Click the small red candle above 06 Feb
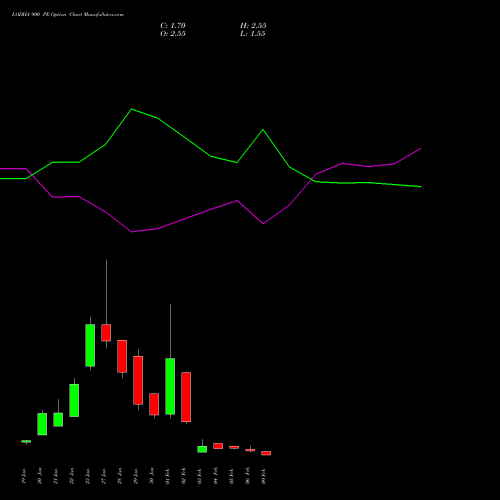 point(250,450)
